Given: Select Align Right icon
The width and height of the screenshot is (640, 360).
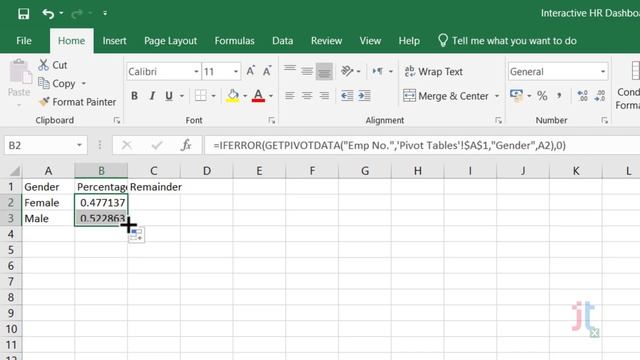Looking at the screenshot, I should (x=324, y=96).
